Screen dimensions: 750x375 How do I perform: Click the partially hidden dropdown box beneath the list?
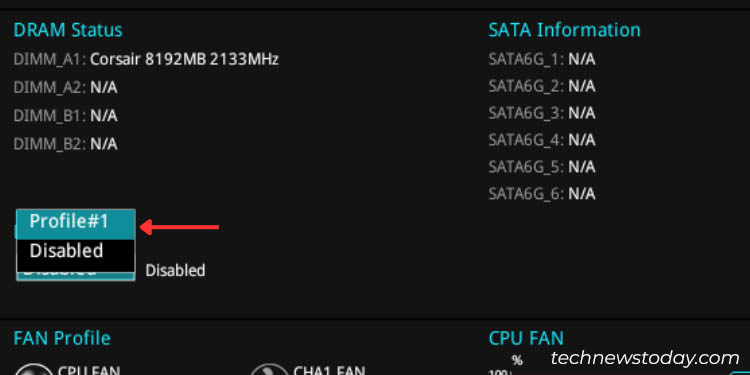76,274
